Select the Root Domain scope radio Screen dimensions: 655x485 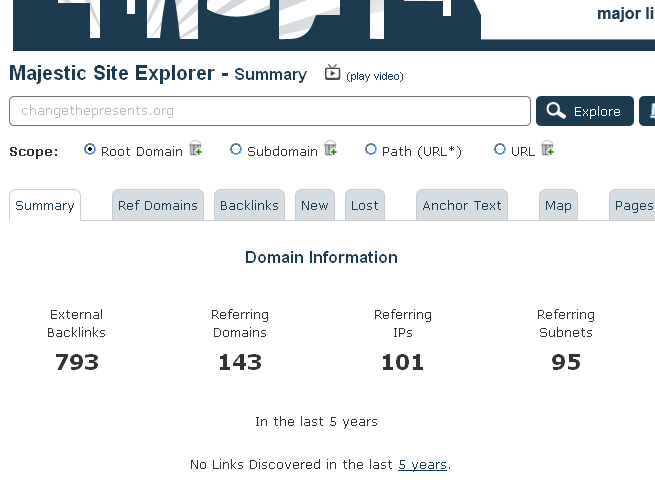[x=90, y=149]
